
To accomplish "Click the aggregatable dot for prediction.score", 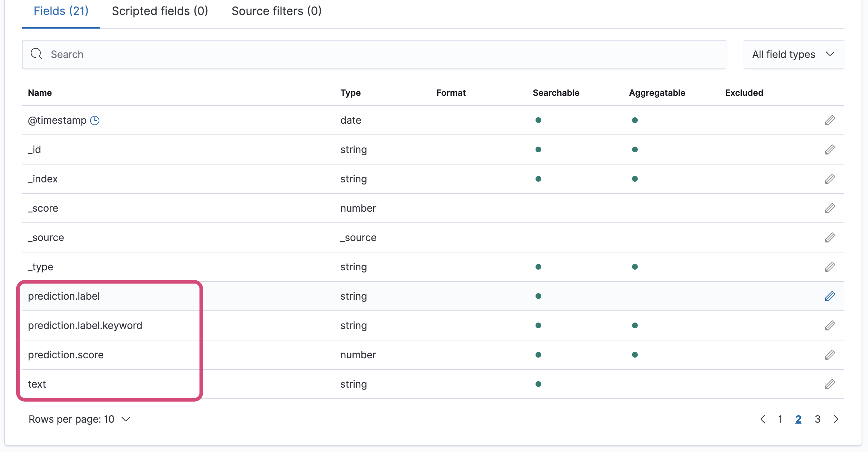I will click(x=635, y=355).
